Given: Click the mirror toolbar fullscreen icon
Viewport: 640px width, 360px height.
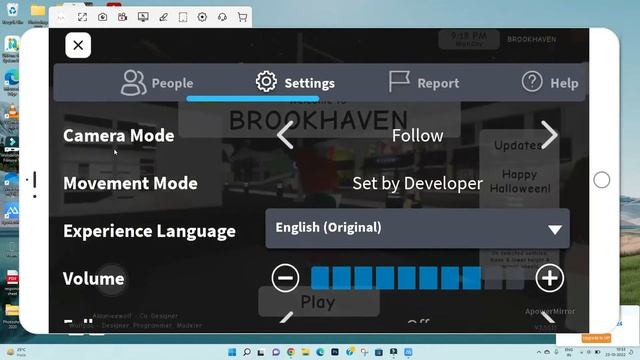Looking at the screenshot, I should pyautogui.click(x=82, y=17).
